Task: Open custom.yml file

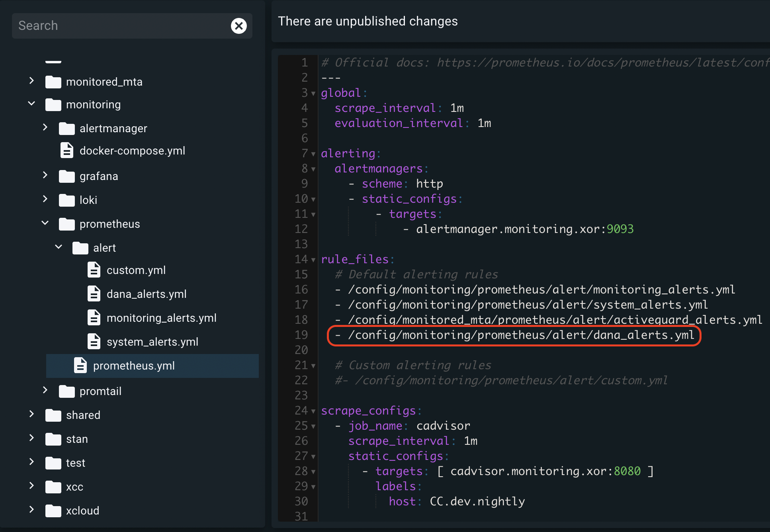Action: pyautogui.click(x=136, y=270)
